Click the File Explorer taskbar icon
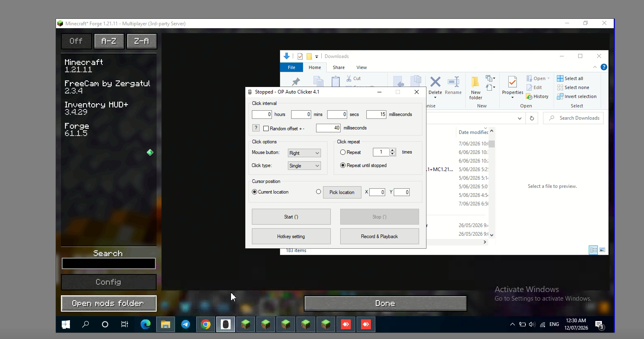Viewport: 644px width, 339px height. click(x=166, y=324)
